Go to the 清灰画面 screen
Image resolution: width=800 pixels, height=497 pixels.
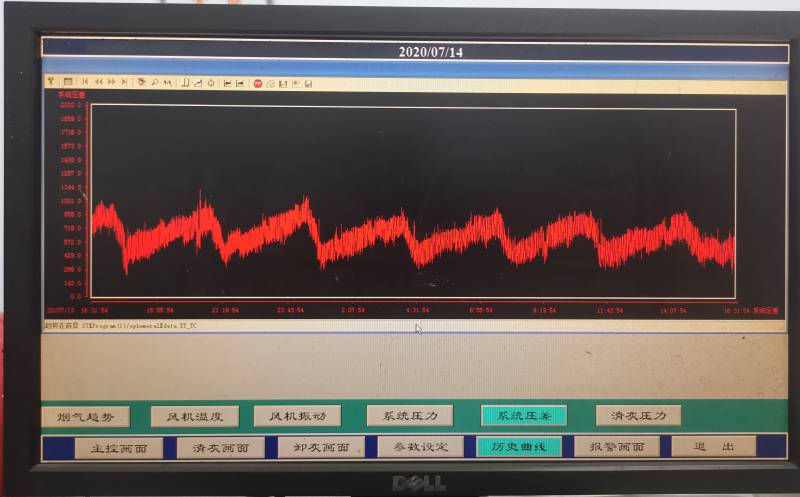pyautogui.click(x=220, y=447)
